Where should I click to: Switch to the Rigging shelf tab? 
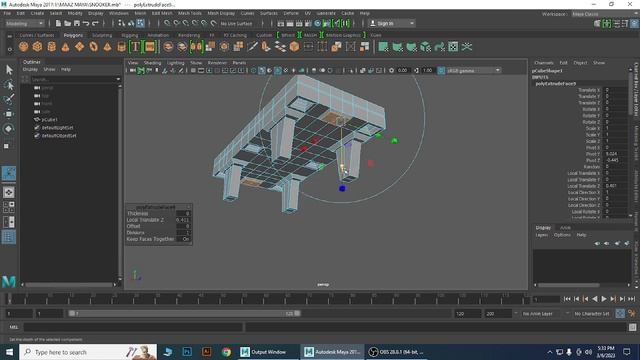point(130,36)
